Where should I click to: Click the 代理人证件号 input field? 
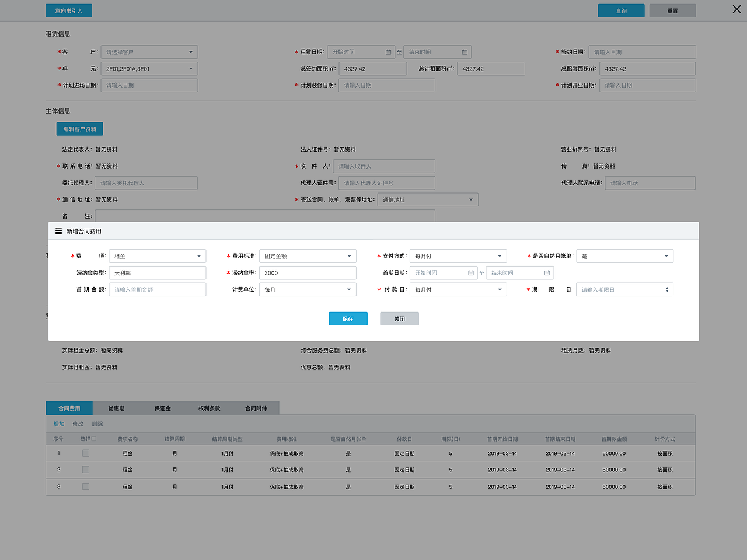pos(387,183)
